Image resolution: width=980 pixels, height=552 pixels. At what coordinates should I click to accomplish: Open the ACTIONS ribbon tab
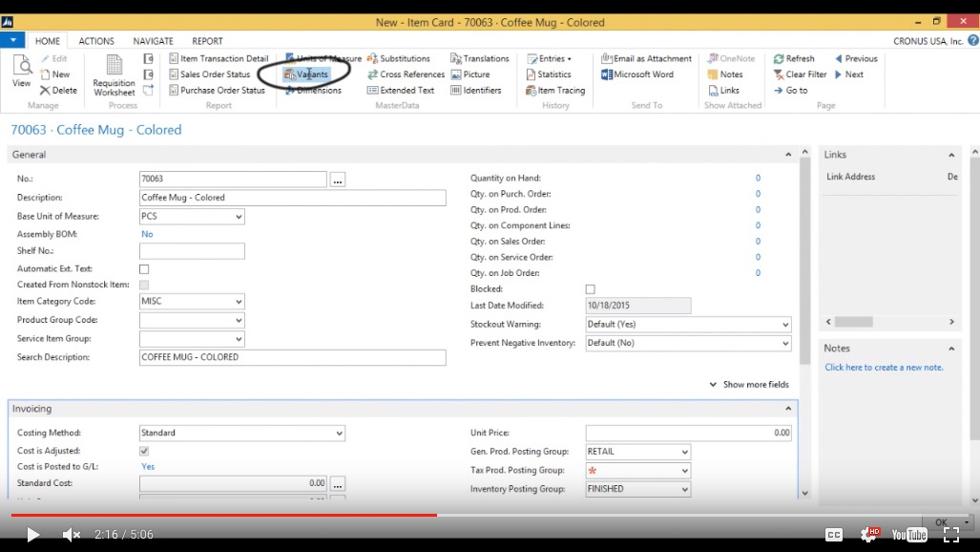96,41
